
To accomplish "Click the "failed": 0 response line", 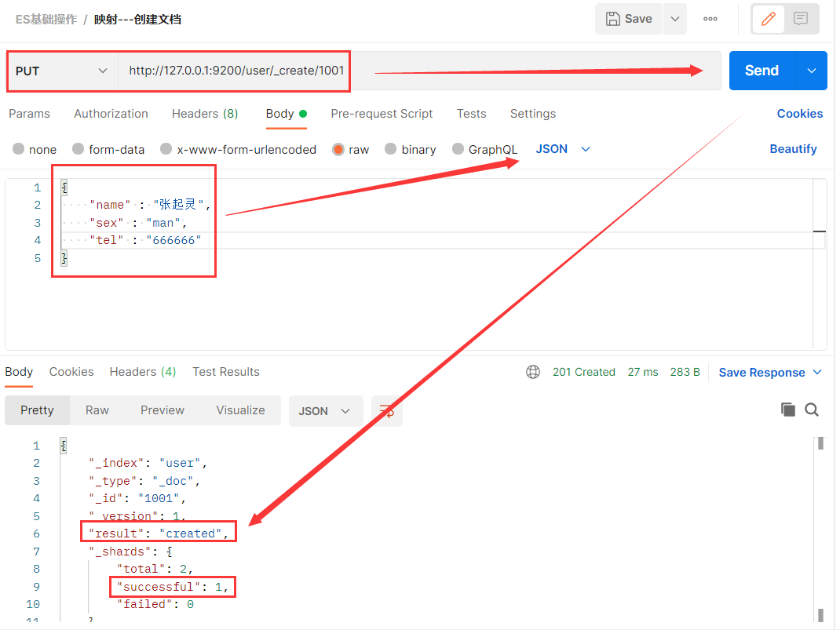I will 155,604.
